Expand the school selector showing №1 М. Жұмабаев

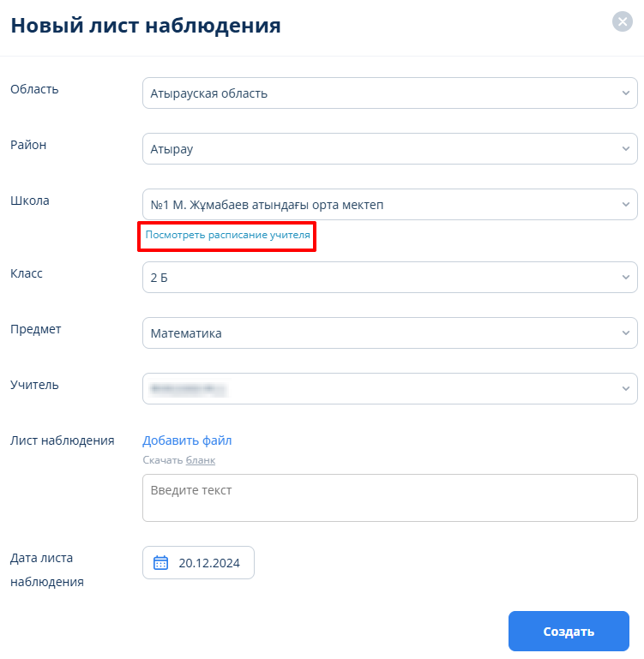[377, 205]
